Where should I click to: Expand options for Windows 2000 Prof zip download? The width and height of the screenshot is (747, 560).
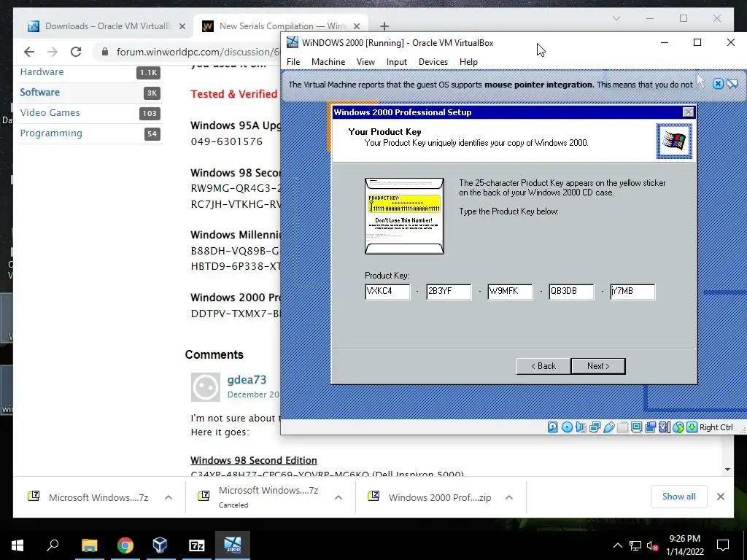[508, 497]
